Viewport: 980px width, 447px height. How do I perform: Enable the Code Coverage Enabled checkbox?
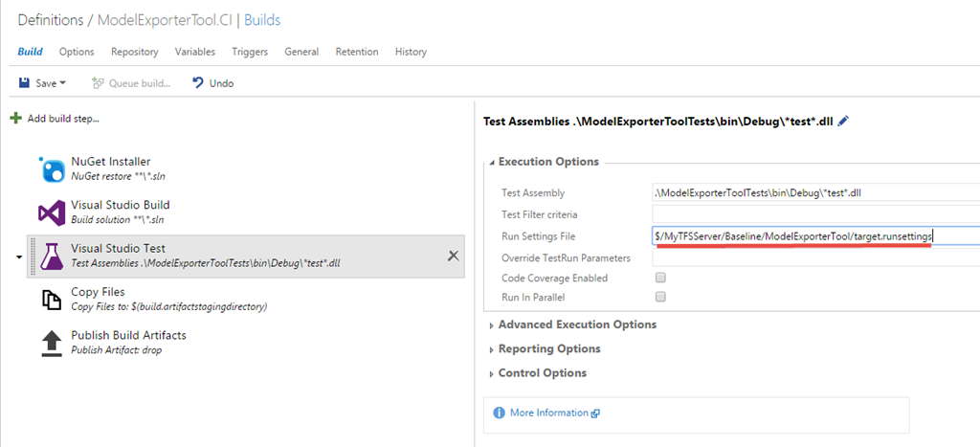(659, 278)
